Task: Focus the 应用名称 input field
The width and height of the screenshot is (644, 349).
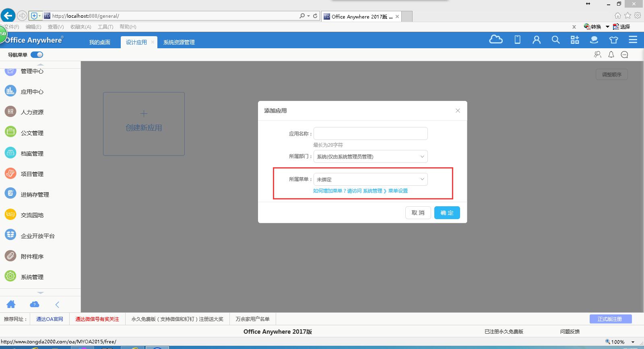Action: click(370, 133)
